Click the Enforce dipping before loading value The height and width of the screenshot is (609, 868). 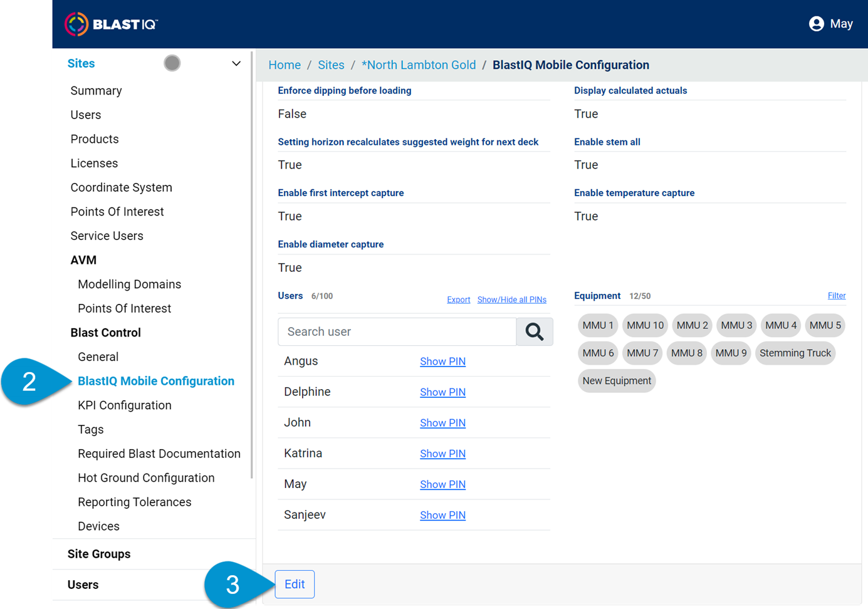292,114
